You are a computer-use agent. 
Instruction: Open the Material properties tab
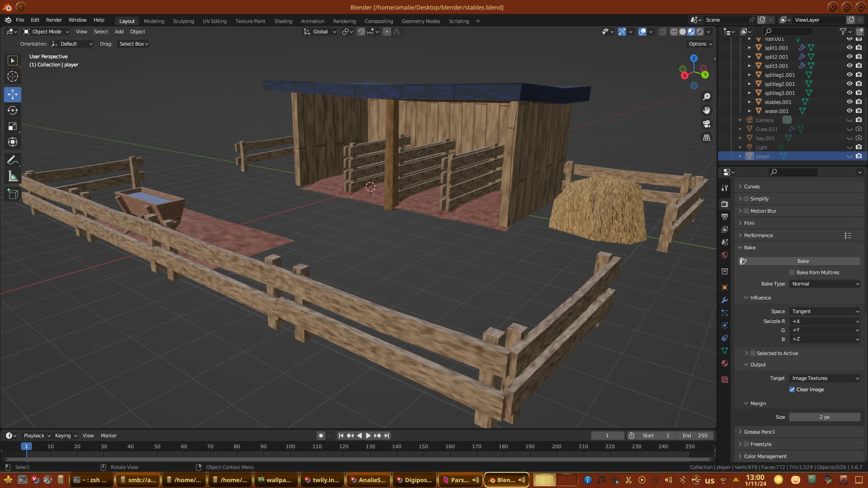pos(725,363)
